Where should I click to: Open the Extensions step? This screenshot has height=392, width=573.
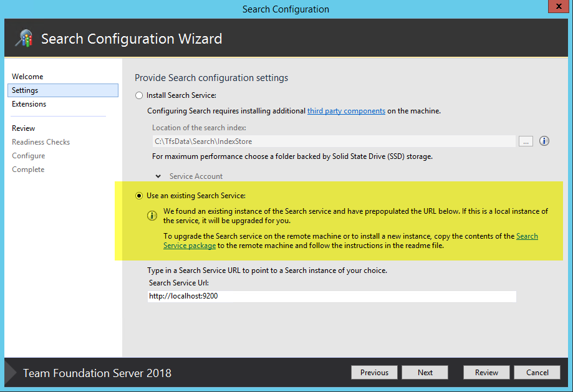coord(29,104)
